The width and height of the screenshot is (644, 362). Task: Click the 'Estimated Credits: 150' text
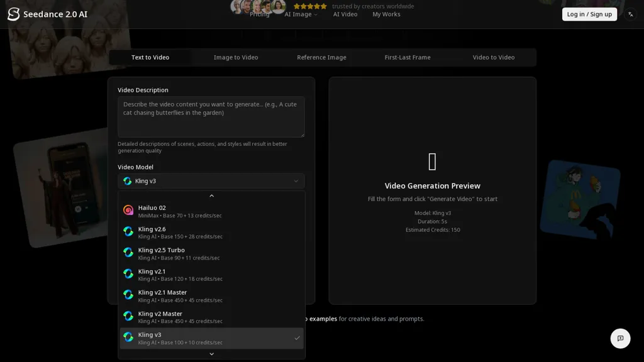433,230
